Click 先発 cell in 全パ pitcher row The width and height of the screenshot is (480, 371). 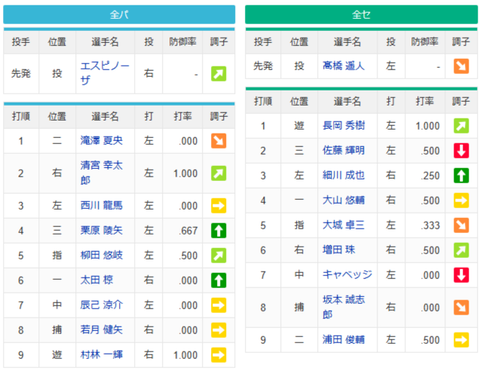point(21,73)
